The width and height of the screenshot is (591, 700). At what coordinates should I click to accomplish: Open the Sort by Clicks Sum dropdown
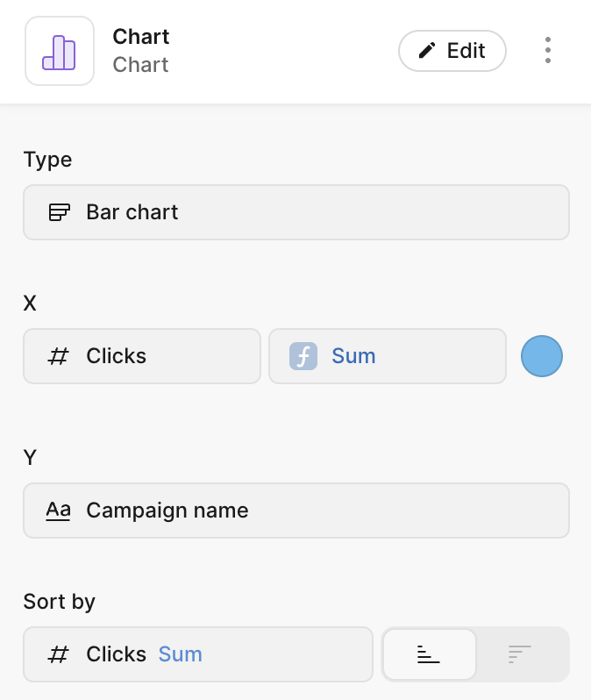[198, 654]
